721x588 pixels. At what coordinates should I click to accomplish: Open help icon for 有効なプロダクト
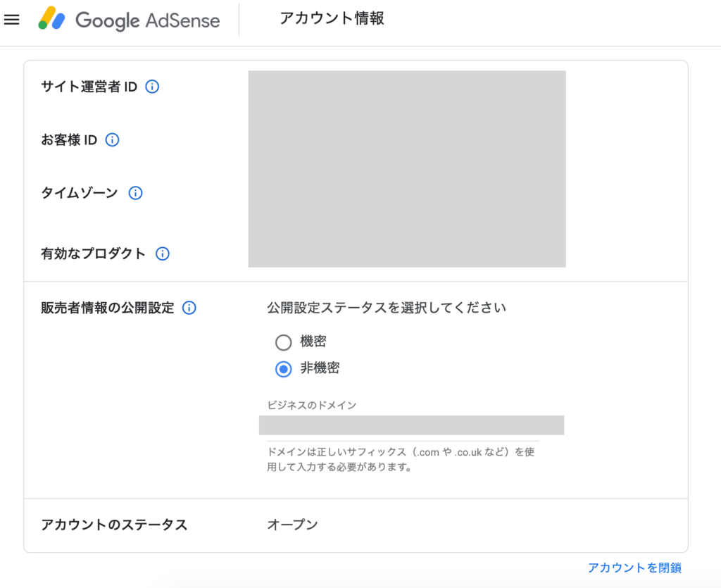pyautogui.click(x=163, y=254)
